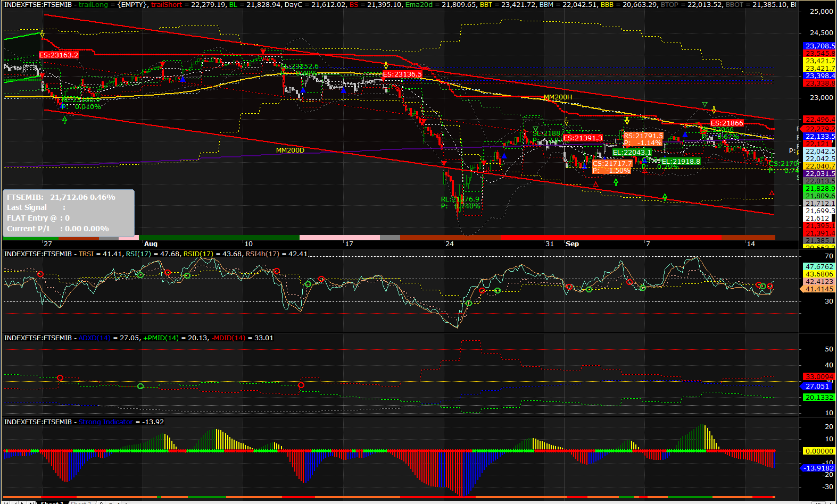The height and width of the screenshot is (504, 837).
Task: Click the yellow down arrow above ES:23163.2
Action: 43,34
